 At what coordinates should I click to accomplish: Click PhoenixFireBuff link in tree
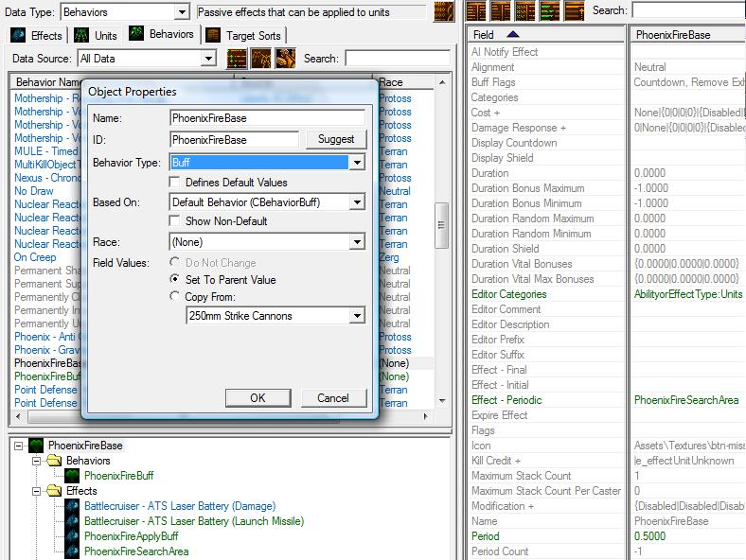119,476
